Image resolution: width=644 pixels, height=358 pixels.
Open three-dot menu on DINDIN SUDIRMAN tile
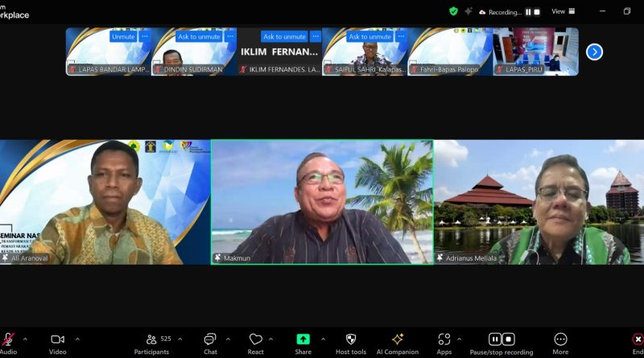click(x=230, y=36)
